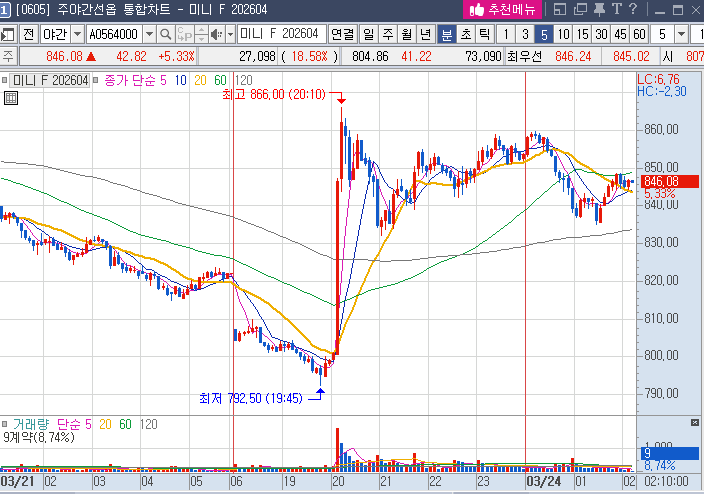The width and height of the screenshot is (704, 494).
Task: Click the 최우선 best quote label
Action: pos(524,57)
